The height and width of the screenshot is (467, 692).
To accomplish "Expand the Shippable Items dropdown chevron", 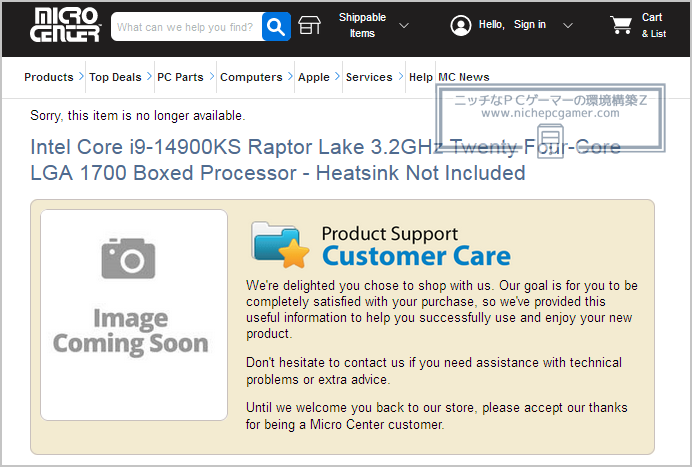I will click(x=403, y=26).
